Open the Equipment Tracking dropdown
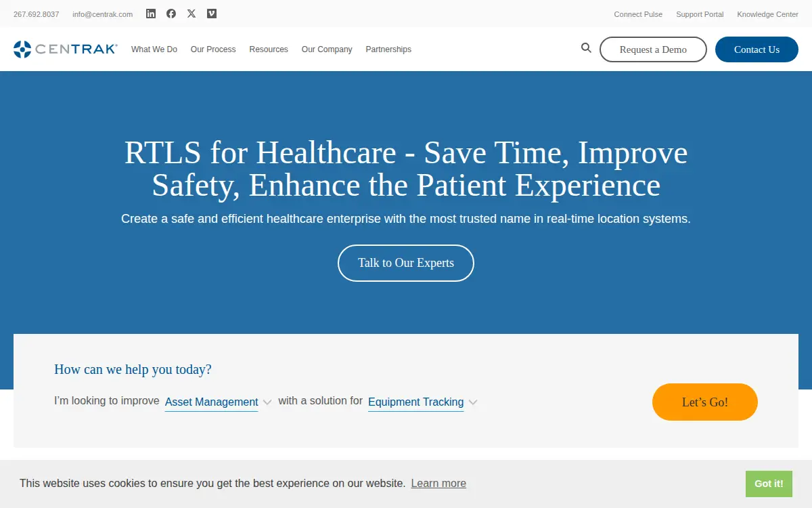 (x=416, y=402)
